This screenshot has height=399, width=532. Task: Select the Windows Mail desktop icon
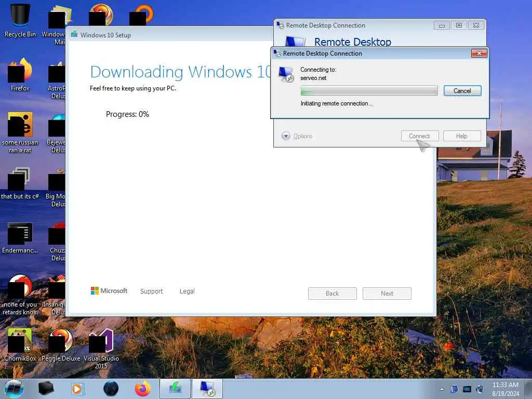54,25
